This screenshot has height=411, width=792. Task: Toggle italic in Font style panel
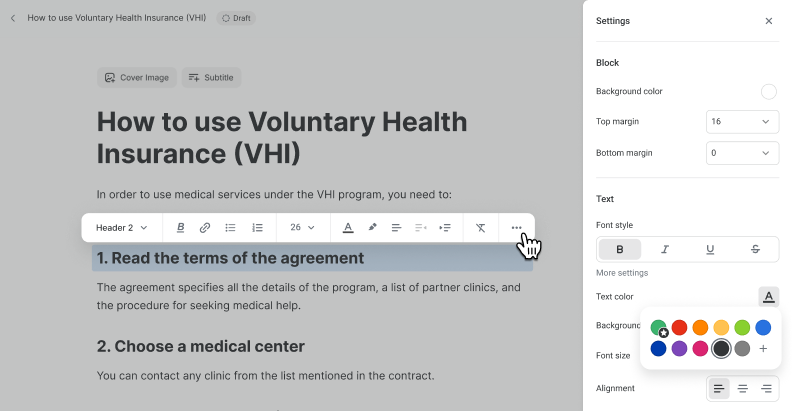coord(665,249)
